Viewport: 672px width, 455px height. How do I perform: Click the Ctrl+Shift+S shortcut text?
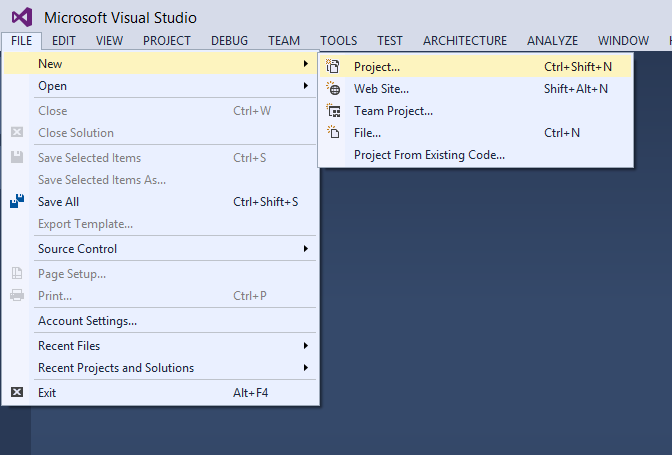coord(265,202)
